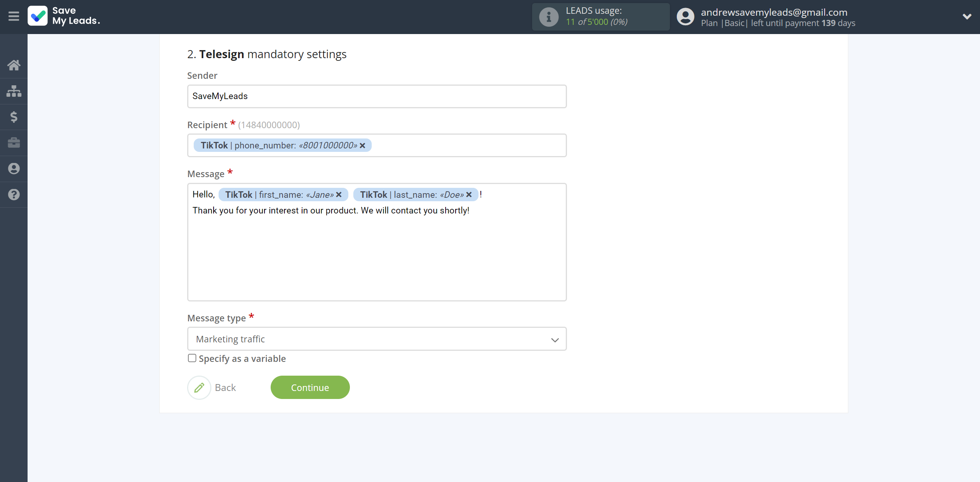Screen dimensions: 980x482
Task: Click the Telesign mandatory settings heading
Action: tap(267, 54)
